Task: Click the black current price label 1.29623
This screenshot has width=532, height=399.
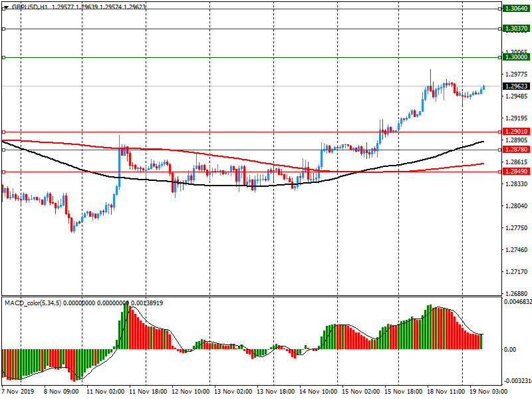Action: coord(517,86)
